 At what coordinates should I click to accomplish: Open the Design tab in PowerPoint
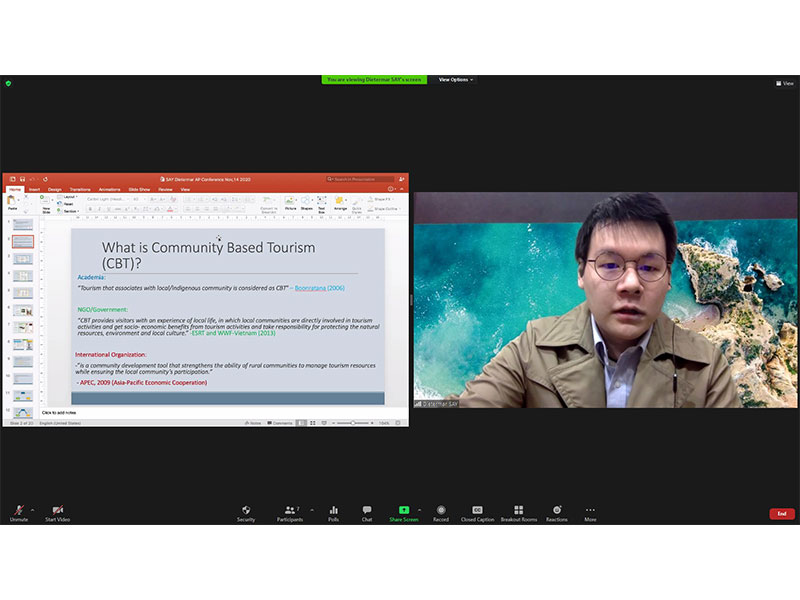(x=54, y=189)
